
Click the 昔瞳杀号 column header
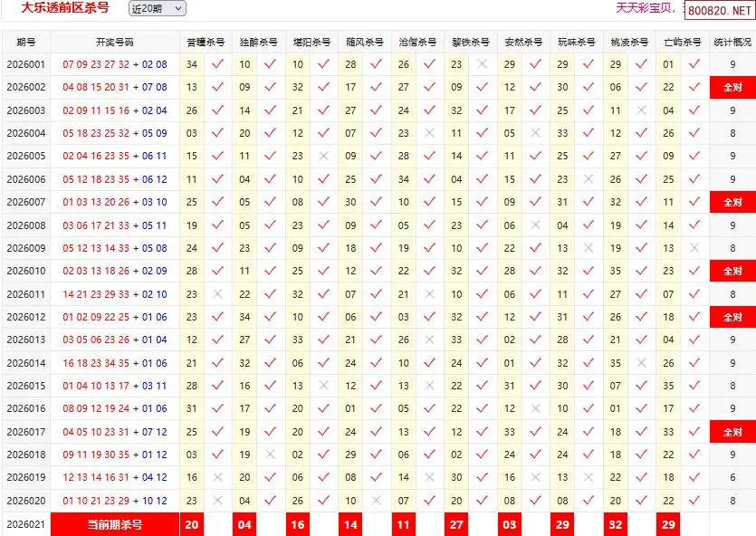click(x=206, y=43)
